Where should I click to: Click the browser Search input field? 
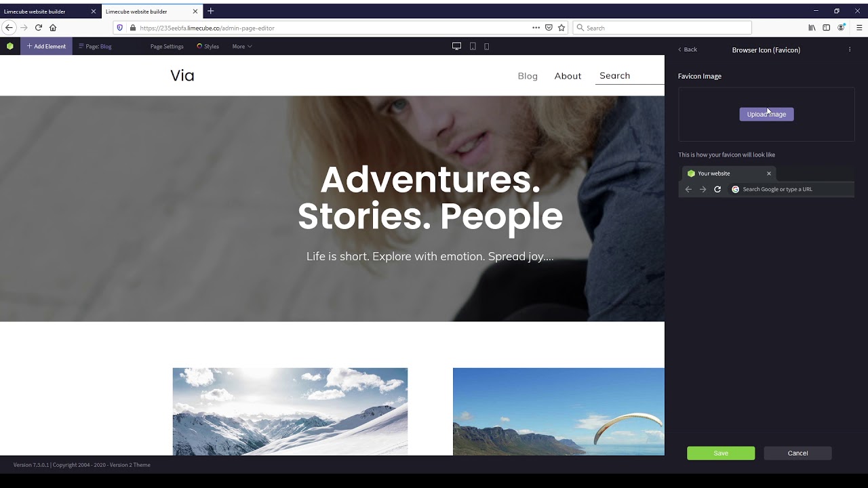coord(662,28)
